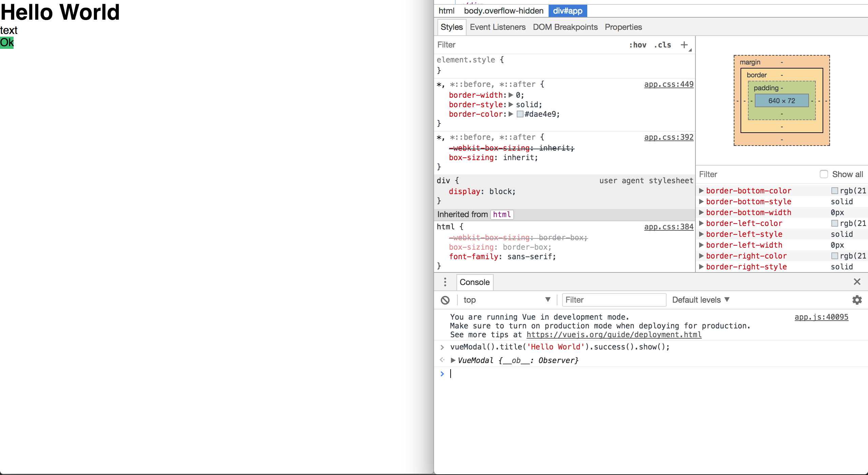Toggle :hov element state panel
868x475 pixels.
637,45
